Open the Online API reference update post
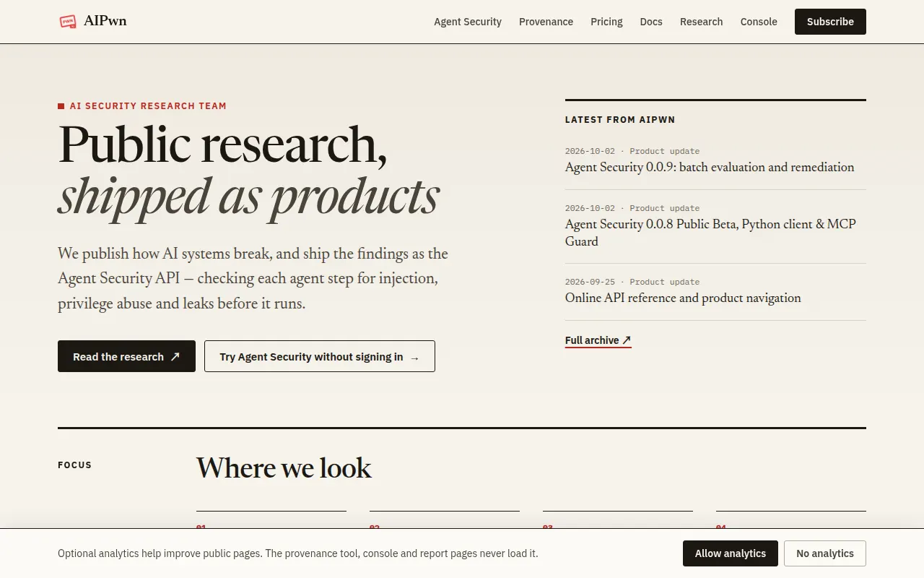The image size is (924, 578). tap(683, 298)
